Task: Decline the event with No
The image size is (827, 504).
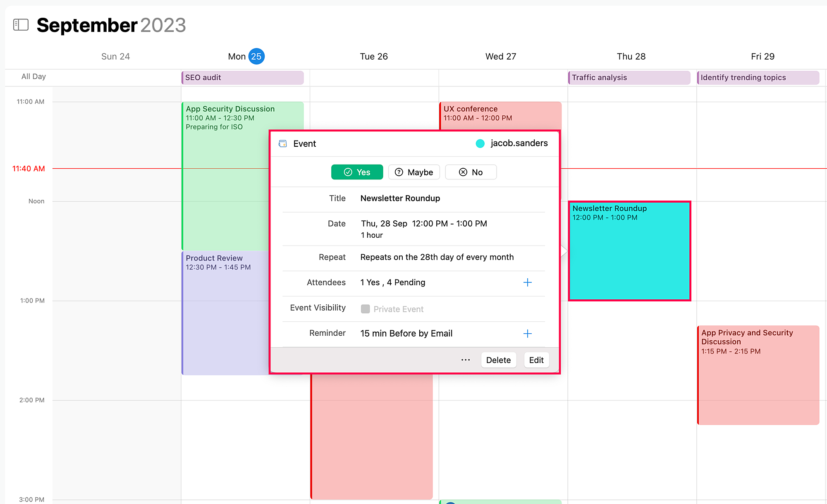Action: (x=471, y=172)
